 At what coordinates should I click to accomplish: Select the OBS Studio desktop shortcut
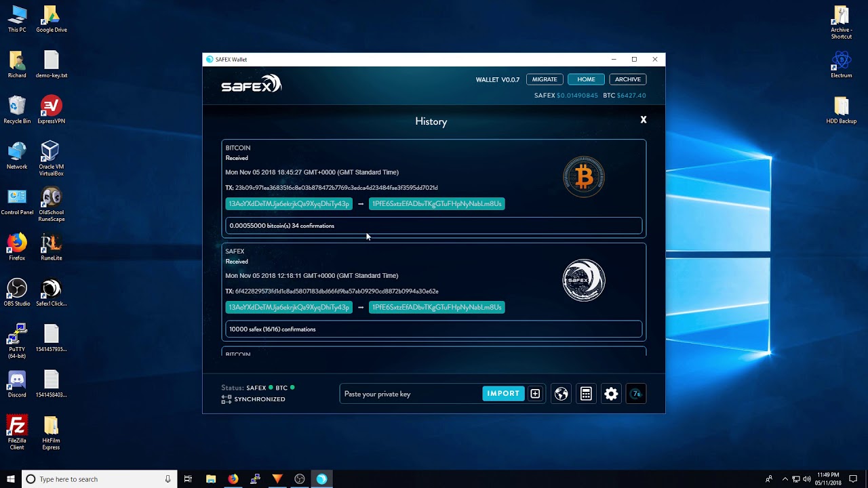pos(17,292)
